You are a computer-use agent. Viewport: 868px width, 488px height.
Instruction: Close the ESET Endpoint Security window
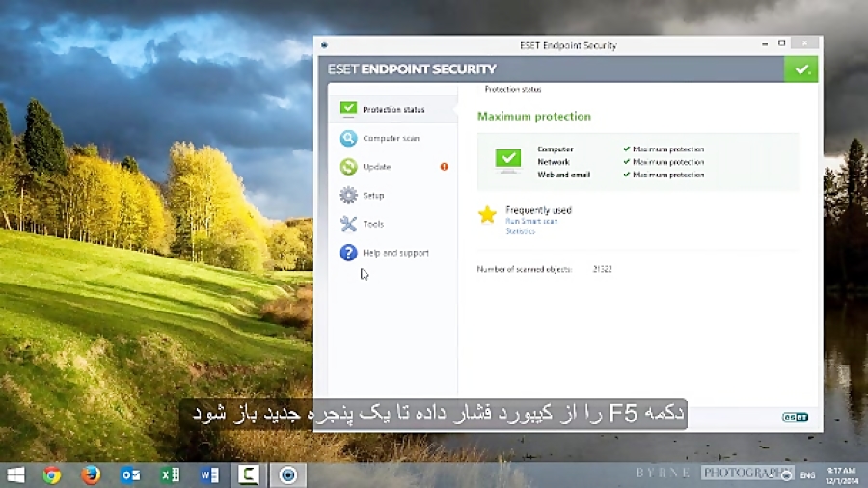point(804,43)
